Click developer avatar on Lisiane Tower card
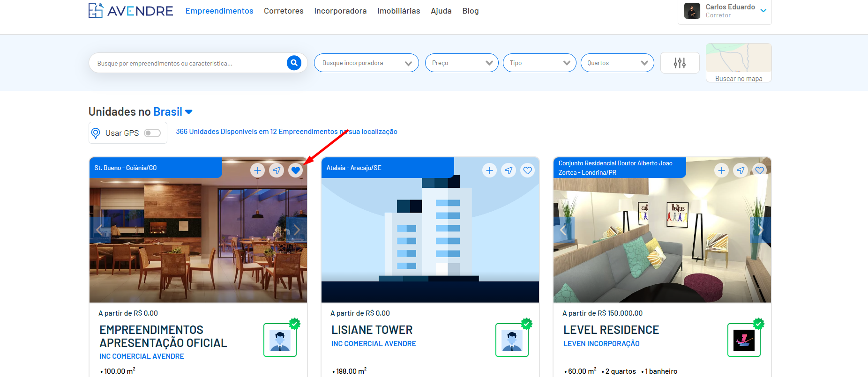Image resolution: width=868 pixels, height=377 pixels. tap(512, 340)
